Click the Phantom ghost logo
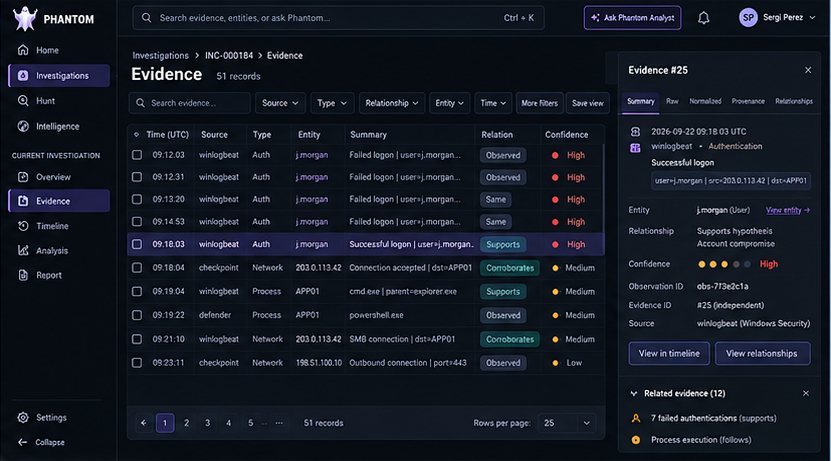The height and width of the screenshot is (461, 831). [24, 19]
